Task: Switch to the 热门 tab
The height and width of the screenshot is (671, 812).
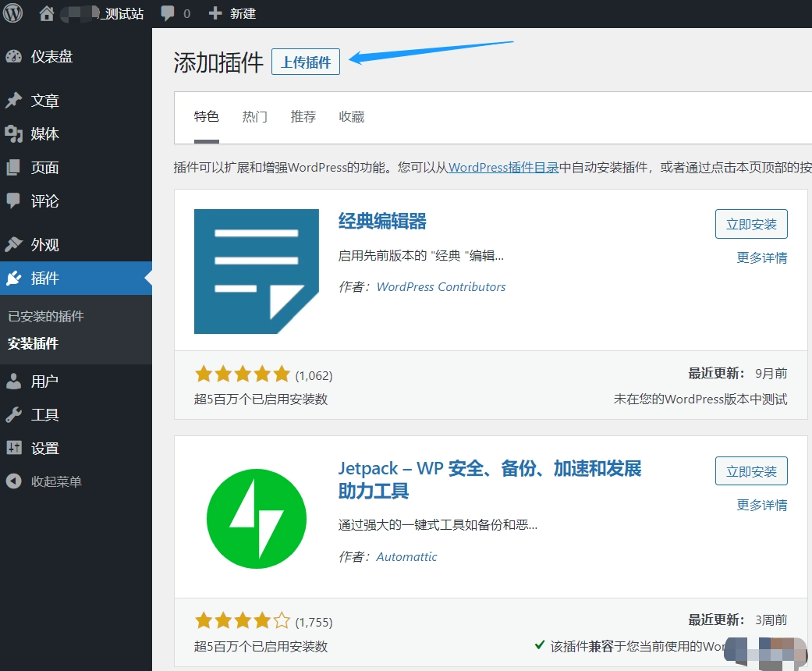Action: (254, 117)
